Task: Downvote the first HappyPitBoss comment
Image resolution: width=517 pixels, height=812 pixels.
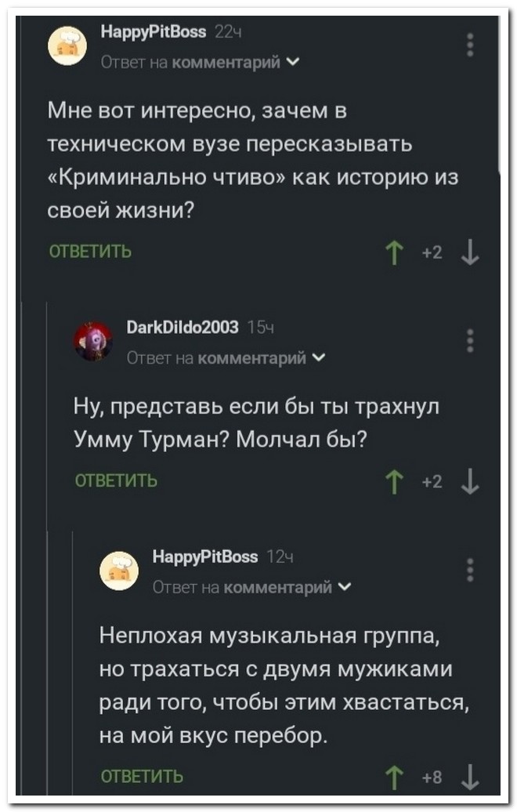Action: (x=469, y=252)
